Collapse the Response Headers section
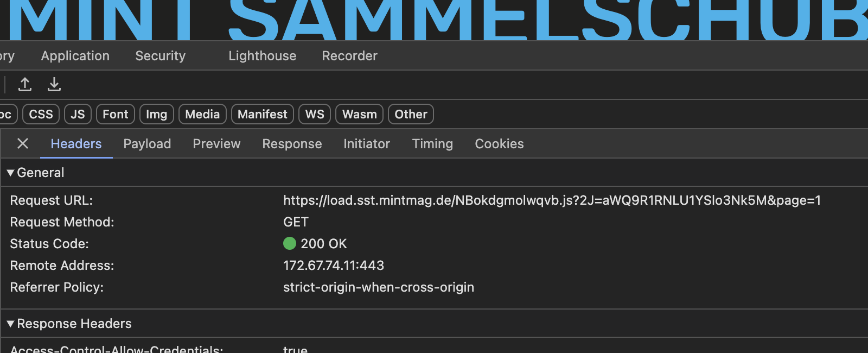Screen dimensions: 868x353 [x=69, y=324]
